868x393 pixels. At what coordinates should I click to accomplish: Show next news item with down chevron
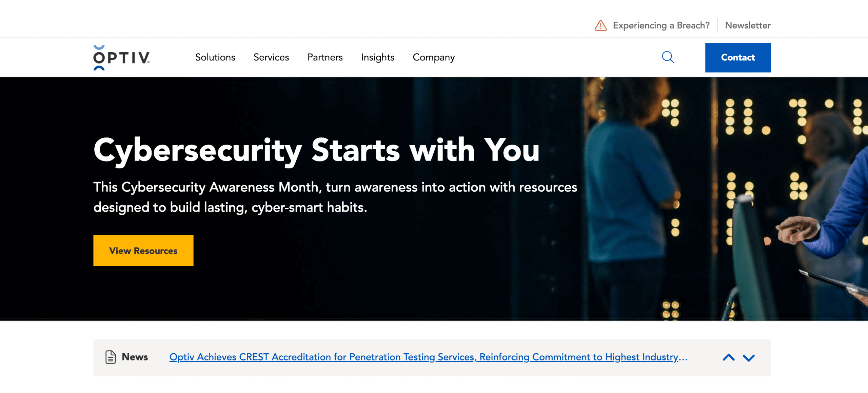point(749,357)
